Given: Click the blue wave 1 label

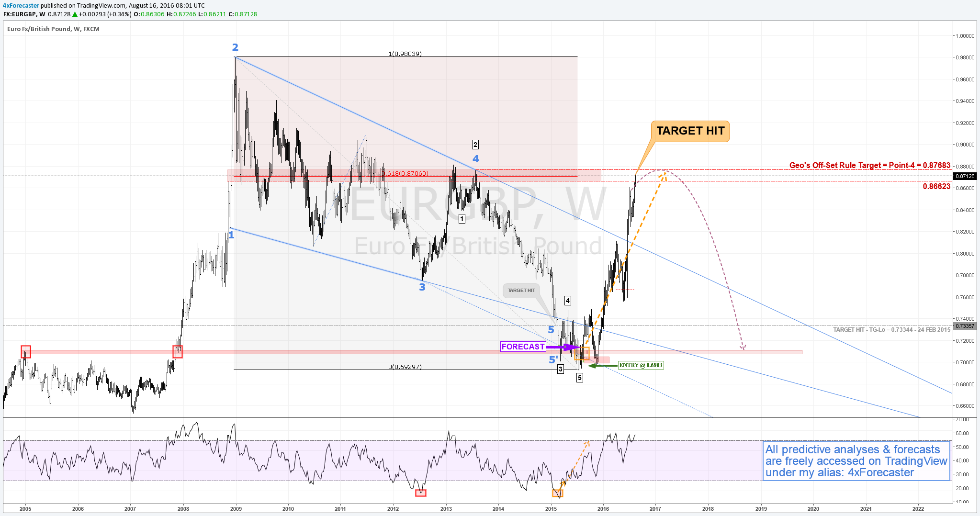Looking at the screenshot, I should (x=231, y=235).
